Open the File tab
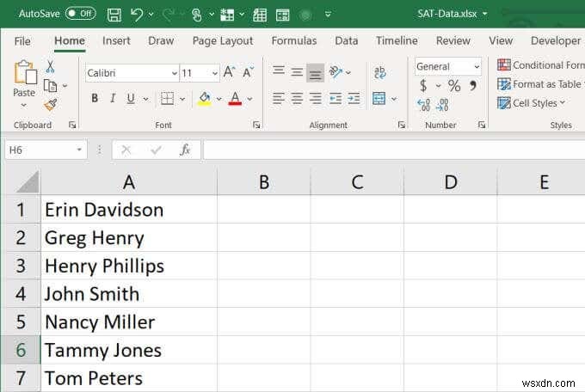585x392 pixels. pos(22,41)
